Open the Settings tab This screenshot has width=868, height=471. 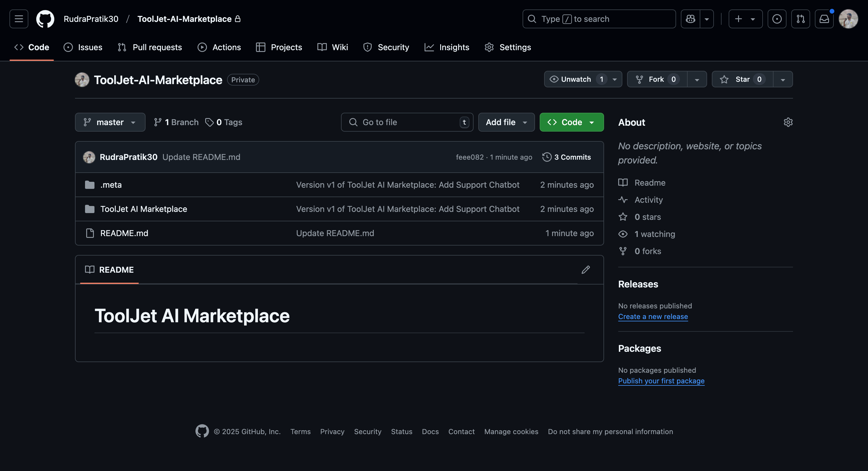point(508,47)
